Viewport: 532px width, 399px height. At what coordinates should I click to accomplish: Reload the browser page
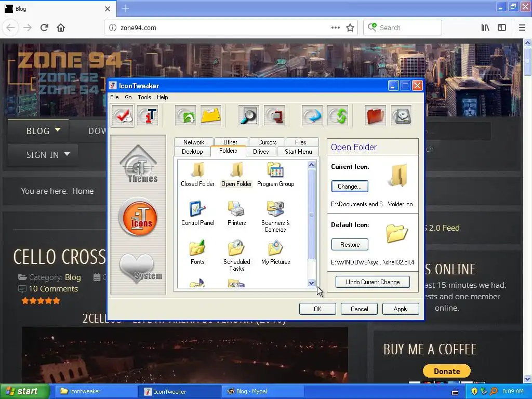[44, 28]
